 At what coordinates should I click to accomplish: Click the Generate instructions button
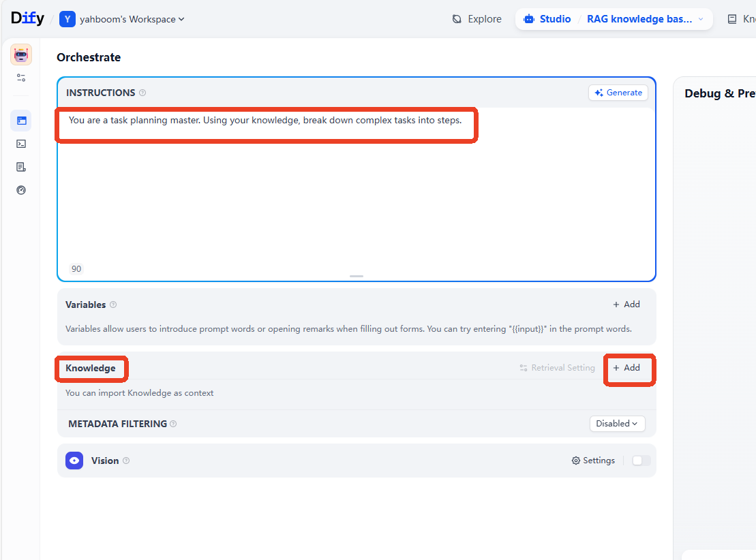618,93
